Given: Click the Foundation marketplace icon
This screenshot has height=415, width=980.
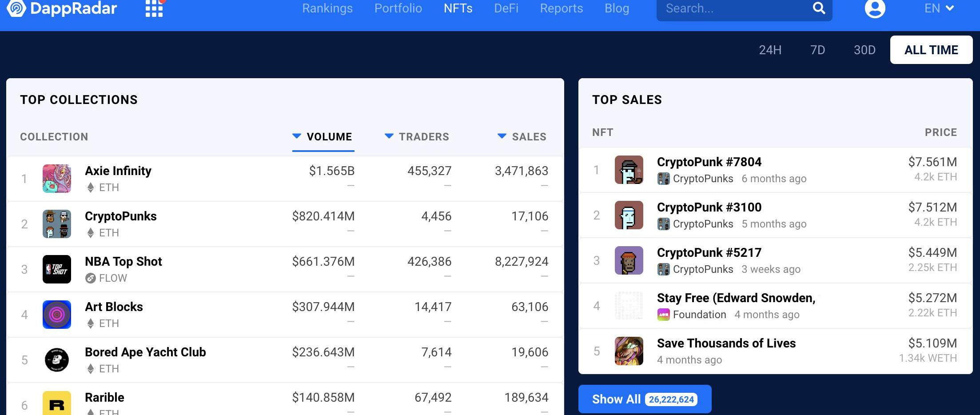Looking at the screenshot, I should [663, 315].
